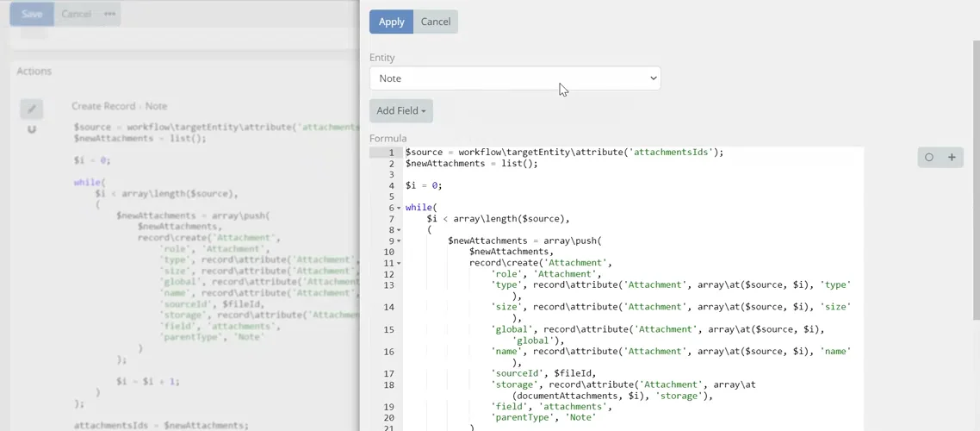The width and height of the screenshot is (980, 431).
Task: Click the Entity label above the dropdown
Action: 381,58
